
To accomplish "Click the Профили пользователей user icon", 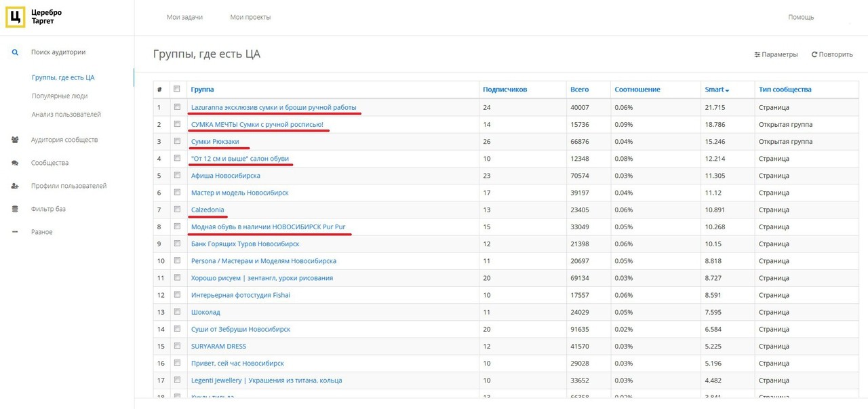I will point(15,186).
